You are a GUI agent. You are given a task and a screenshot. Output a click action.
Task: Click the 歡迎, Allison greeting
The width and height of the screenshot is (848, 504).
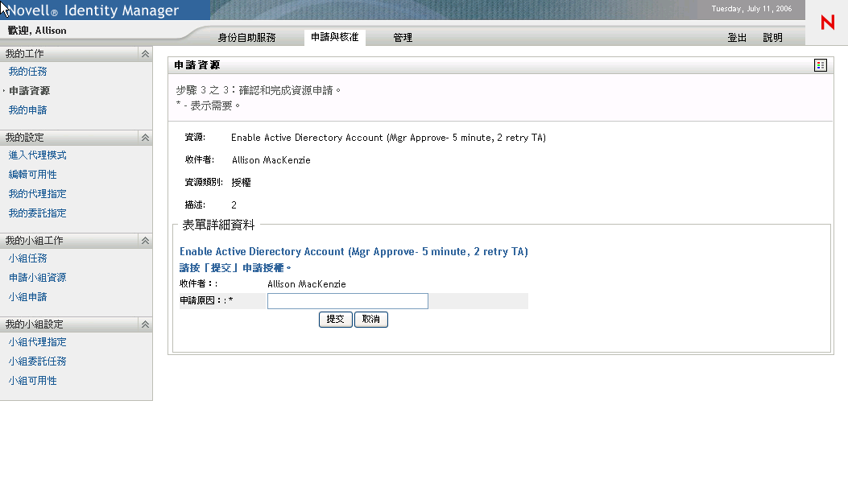point(37,31)
